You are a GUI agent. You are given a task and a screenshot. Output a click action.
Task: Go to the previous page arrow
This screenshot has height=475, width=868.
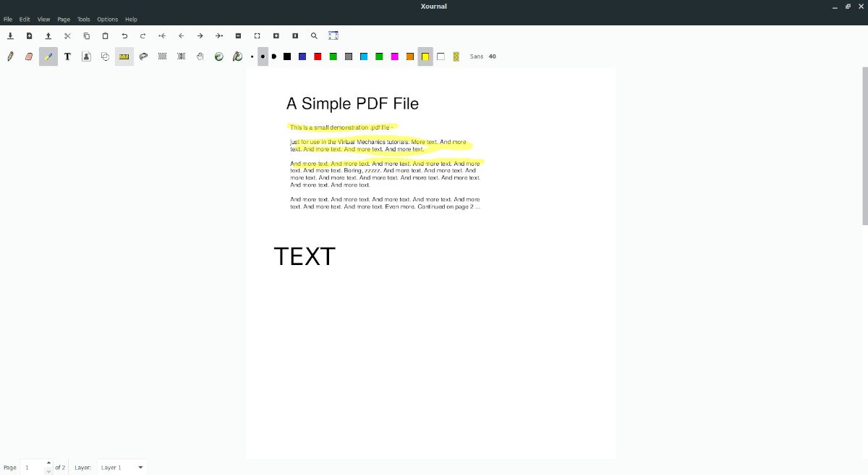[181, 35]
